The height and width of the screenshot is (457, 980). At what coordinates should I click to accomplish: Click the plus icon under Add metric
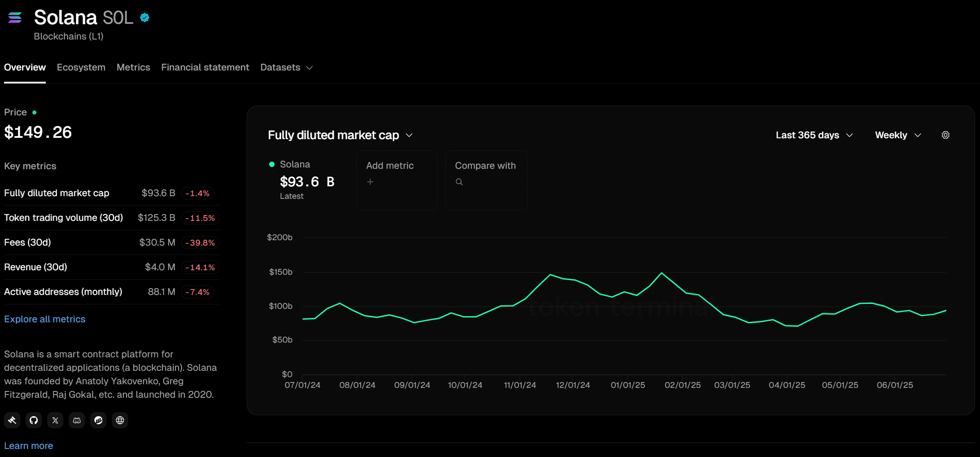click(x=370, y=182)
